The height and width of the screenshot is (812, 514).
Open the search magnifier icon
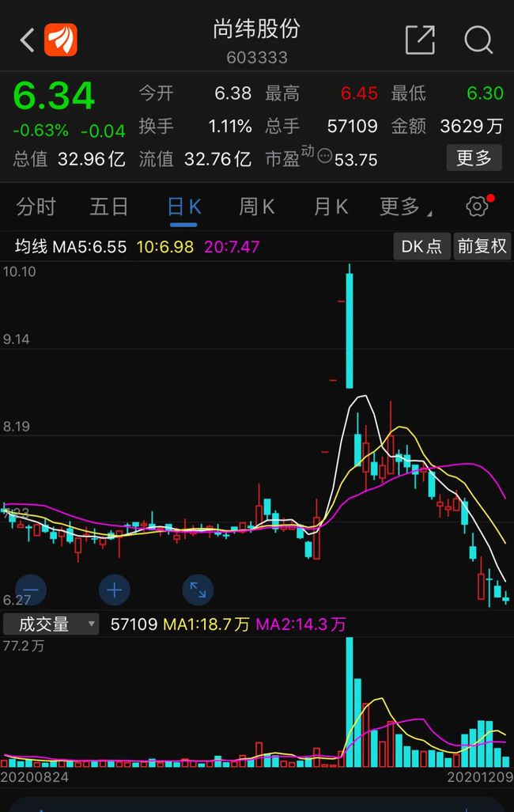coord(478,40)
